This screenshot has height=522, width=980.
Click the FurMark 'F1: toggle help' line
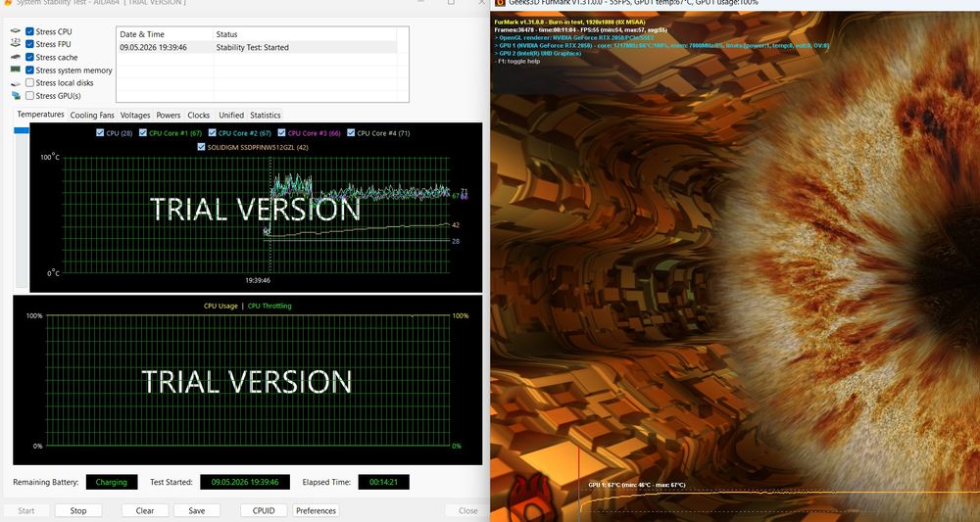point(517,61)
